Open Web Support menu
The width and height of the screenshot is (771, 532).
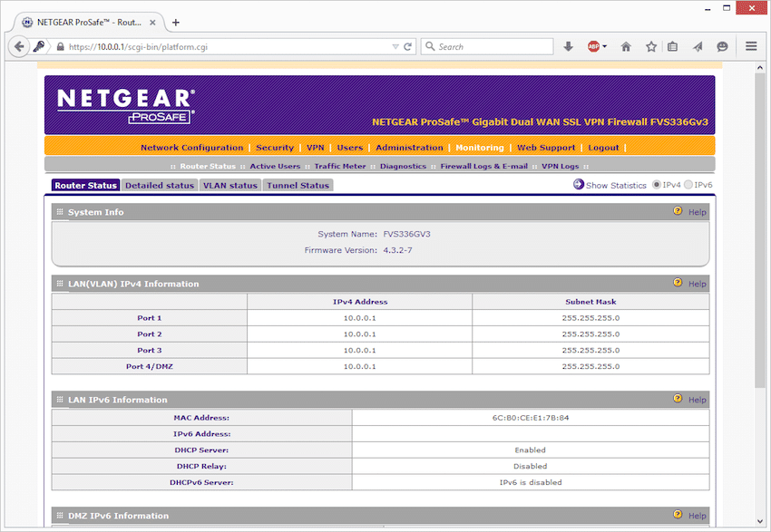(x=546, y=148)
